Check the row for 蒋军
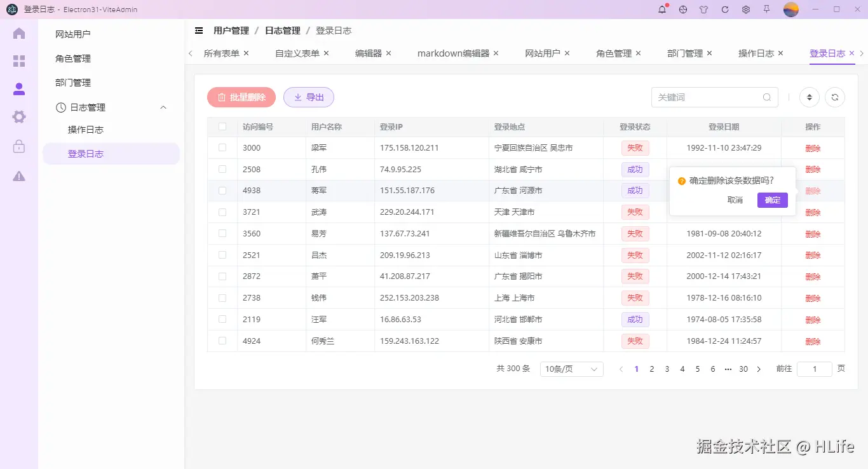 point(222,190)
